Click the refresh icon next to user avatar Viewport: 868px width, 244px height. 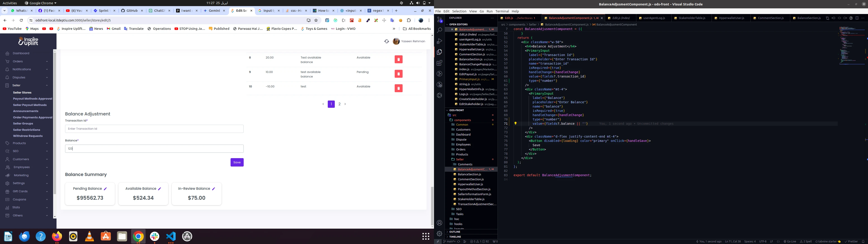387,41
